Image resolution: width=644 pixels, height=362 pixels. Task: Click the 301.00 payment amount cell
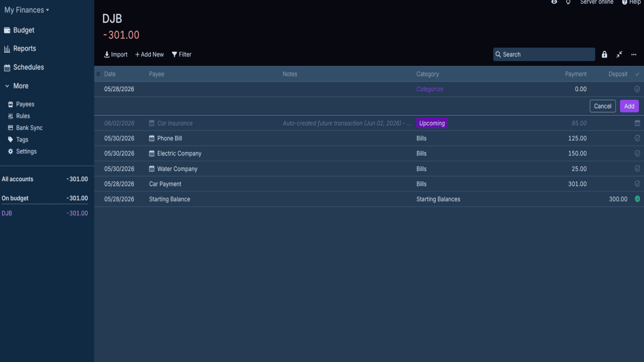pyautogui.click(x=577, y=184)
